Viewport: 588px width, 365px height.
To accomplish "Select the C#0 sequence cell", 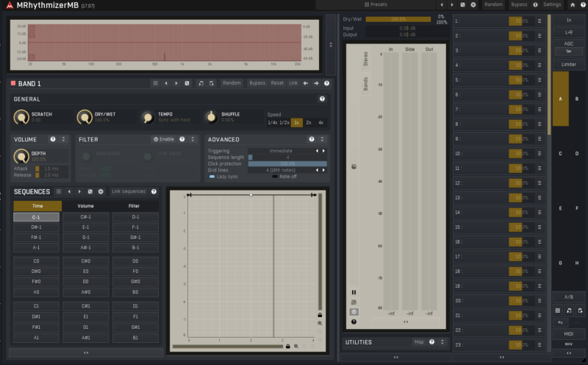I will pos(86,261).
